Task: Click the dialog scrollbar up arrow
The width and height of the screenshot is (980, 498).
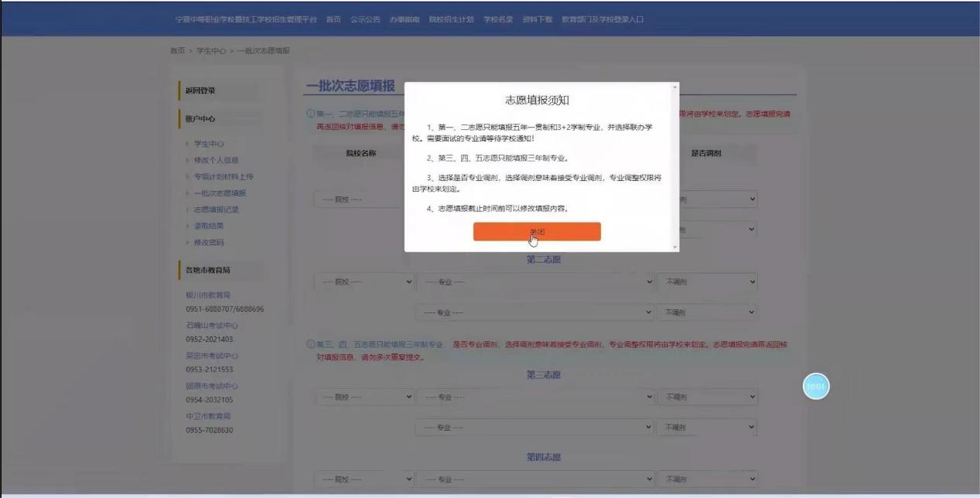Action: [675, 87]
